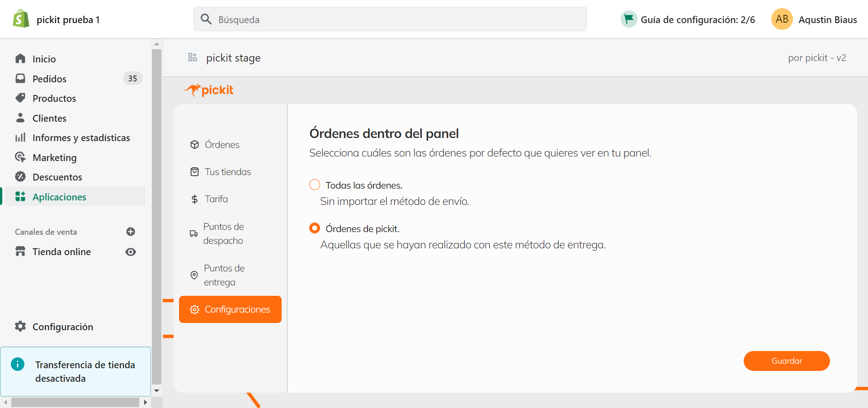
Task: Click the Tus tiendas bag icon
Action: tap(194, 171)
